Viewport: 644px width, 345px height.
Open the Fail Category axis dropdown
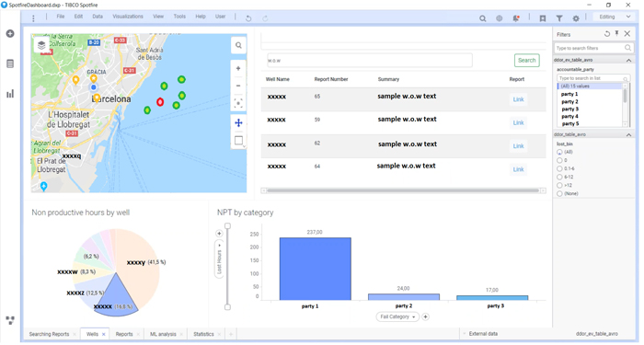click(x=397, y=316)
